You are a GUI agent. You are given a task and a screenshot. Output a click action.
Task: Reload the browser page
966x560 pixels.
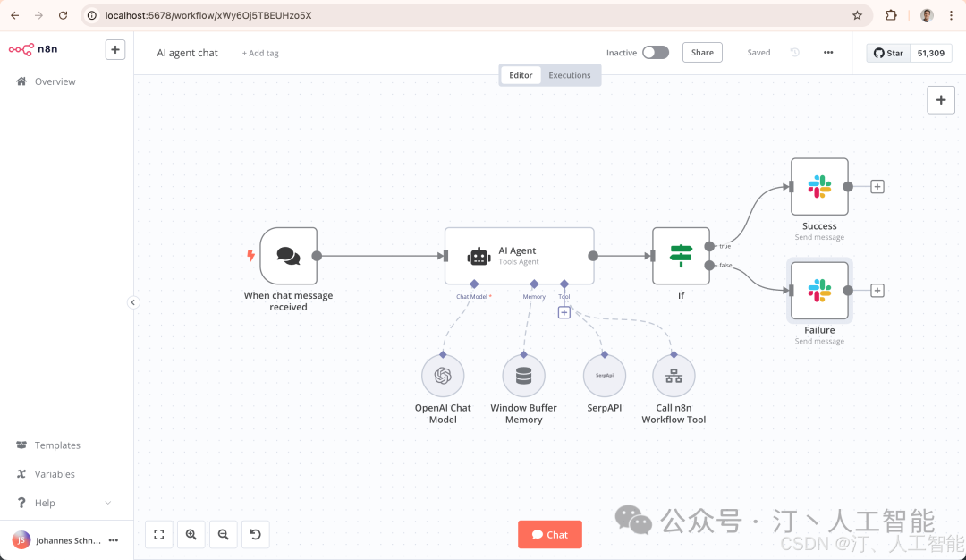point(63,15)
